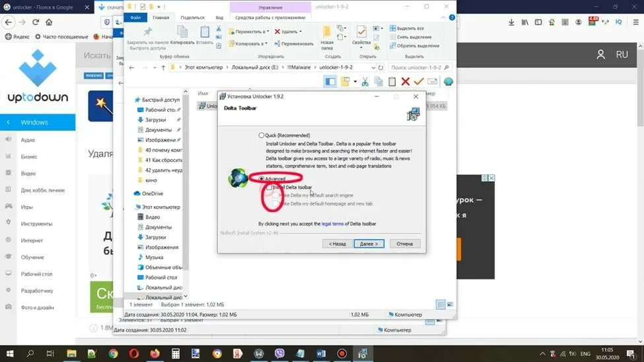Click the Firefox downloads arrow icon
The width and height of the screenshot is (644, 362).
tap(511, 22)
